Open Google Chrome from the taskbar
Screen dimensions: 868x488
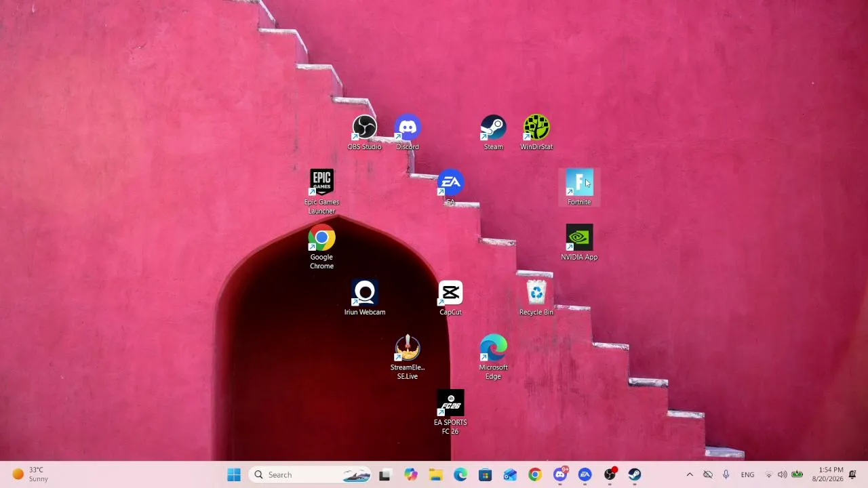click(x=535, y=475)
